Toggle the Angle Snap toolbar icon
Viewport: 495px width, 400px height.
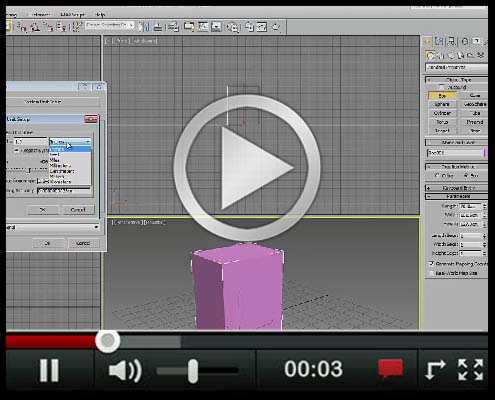(x=35, y=27)
